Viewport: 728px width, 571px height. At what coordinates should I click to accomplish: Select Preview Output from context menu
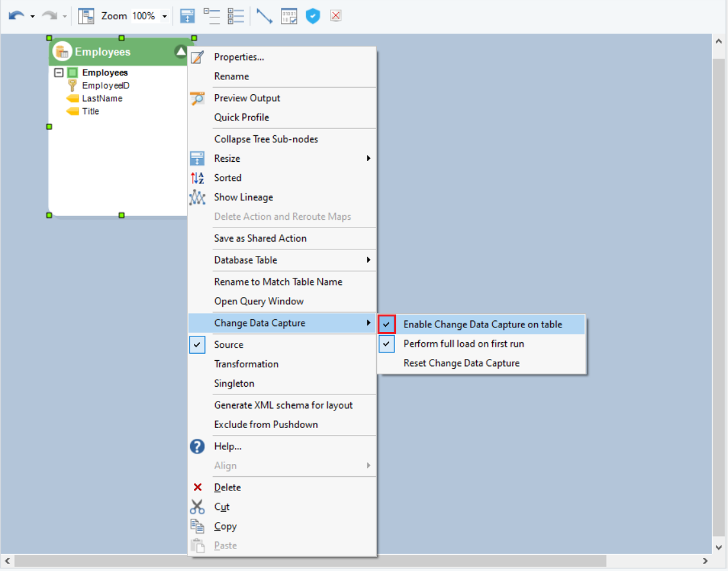[247, 98]
